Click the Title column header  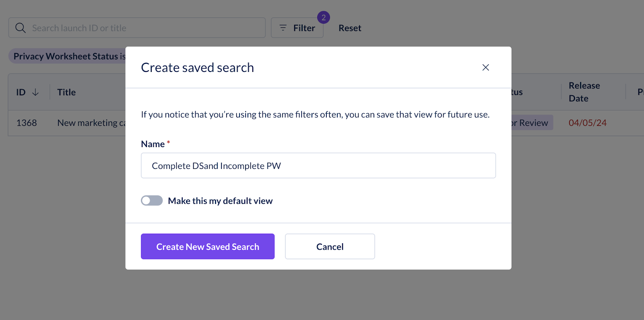[66, 92]
